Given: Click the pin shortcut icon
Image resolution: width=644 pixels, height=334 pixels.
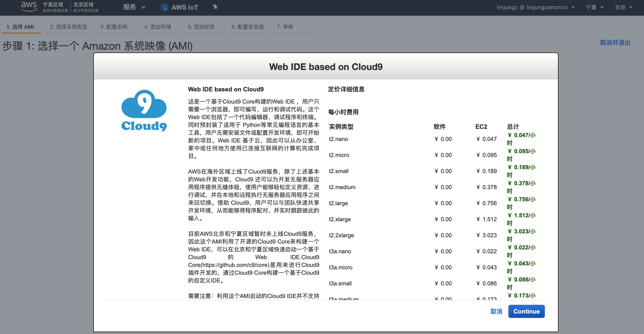Looking at the screenshot, I should (215, 7).
